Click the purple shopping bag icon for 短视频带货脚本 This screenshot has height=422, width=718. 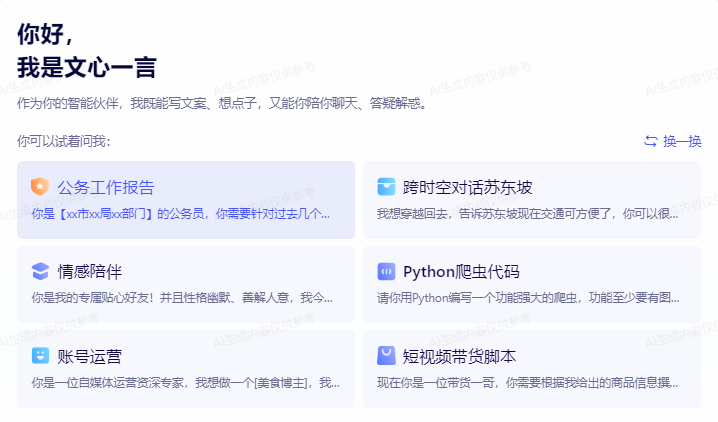386,356
